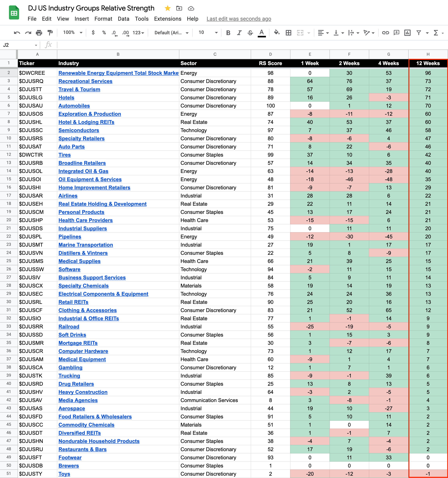Image resolution: width=448 pixels, height=478 pixels.
Task: Click the Insert chart icon
Action: [x=407, y=33]
